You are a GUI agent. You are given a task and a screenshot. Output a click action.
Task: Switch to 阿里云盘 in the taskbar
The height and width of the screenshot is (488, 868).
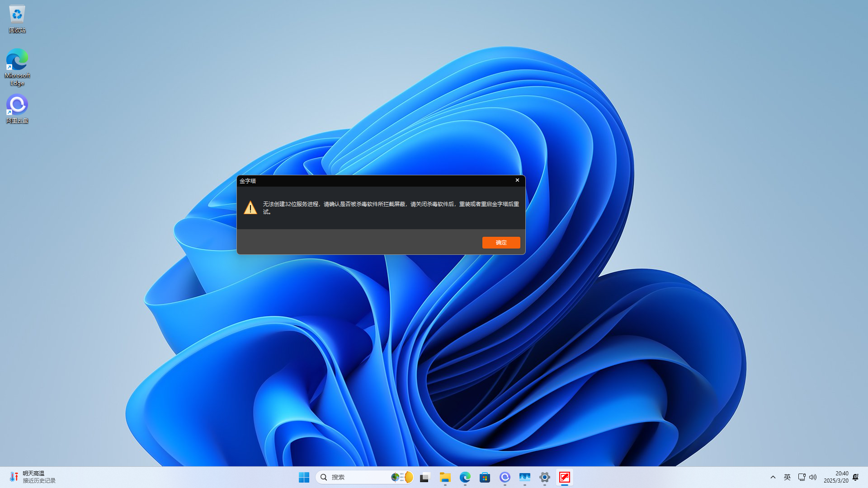[505, 477]
